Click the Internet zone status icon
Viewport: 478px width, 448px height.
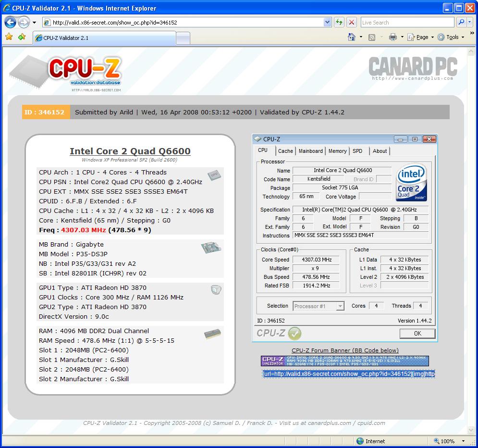pos(360,441)
